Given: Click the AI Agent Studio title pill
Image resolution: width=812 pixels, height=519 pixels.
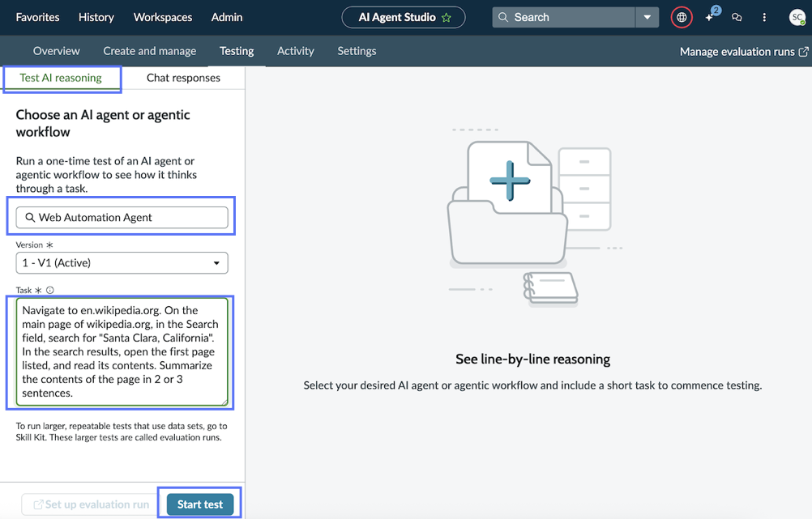Looking at the screenshot, I should tap(404, 17).
